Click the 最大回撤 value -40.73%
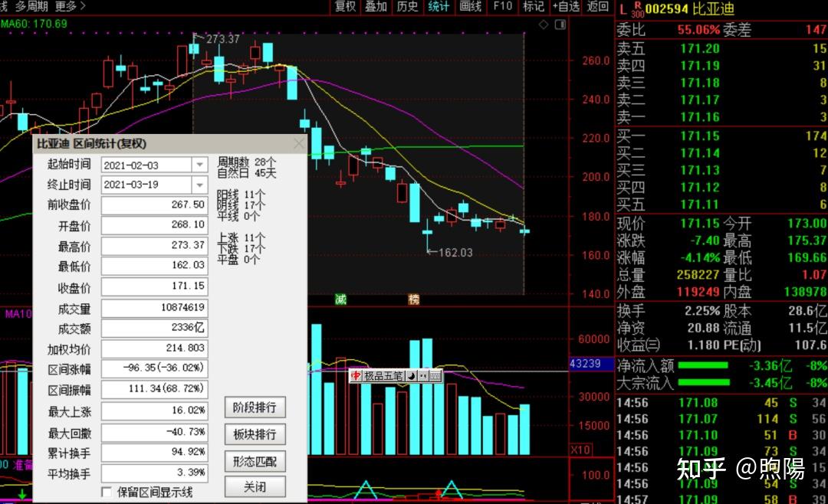This screenshot has height=504, width=828. [x=154, y=432]
